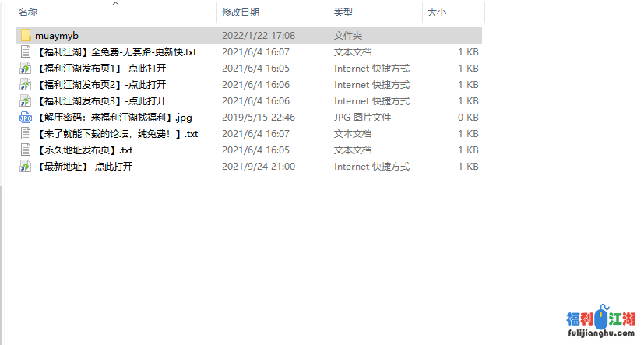This screenshot has height=345, width=644.
Task: Select the JPG icon for 解压密码 file
Action: [26, 118]
